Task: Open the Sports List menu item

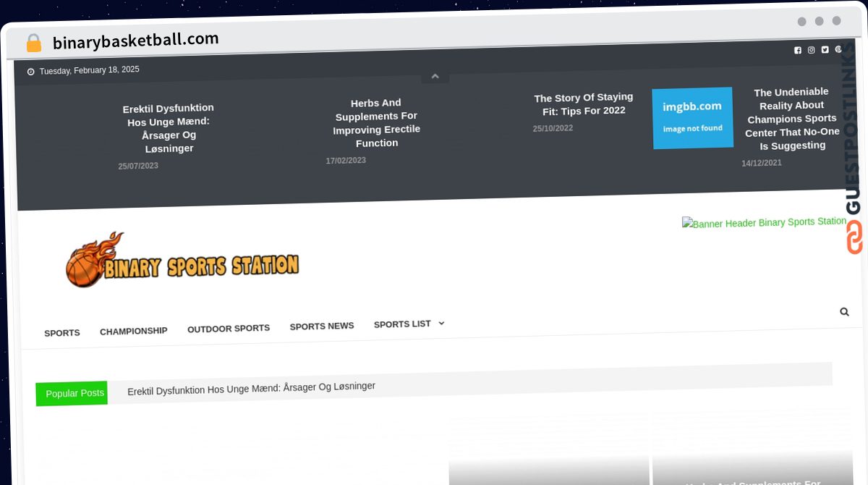Action: 402,324
